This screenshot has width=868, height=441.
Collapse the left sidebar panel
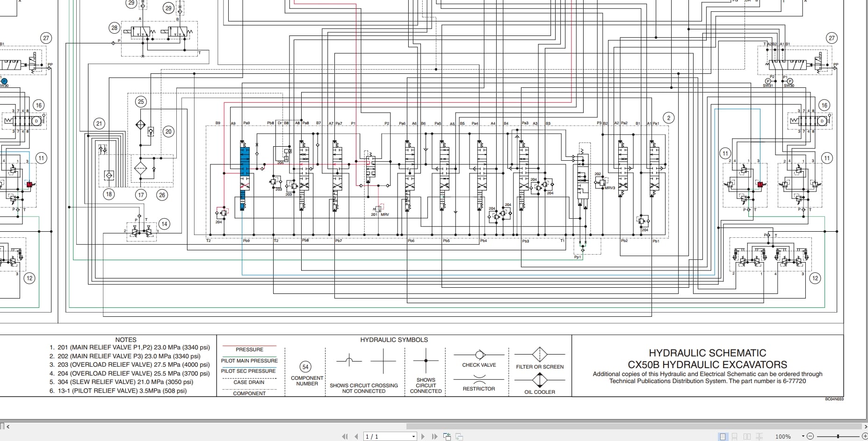point(8,426)
